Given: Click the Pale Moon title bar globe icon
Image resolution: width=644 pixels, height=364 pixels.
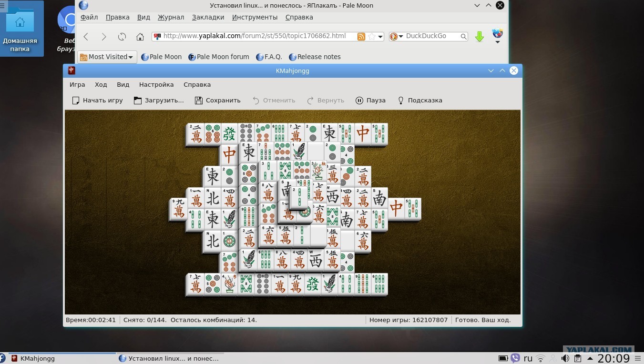Looking at the screenshot, I should click(83, 5).
